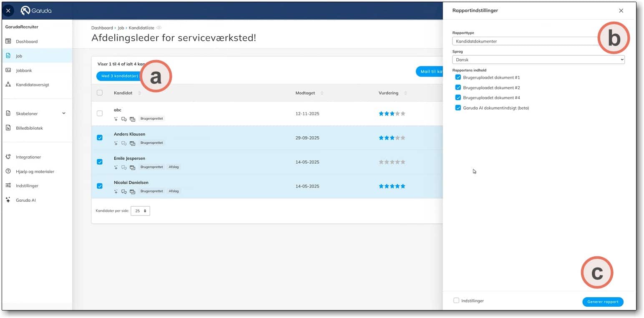Click AI sparkle icon under Emile Jespersen
The image size is (644, 318).
click(116, 167)
